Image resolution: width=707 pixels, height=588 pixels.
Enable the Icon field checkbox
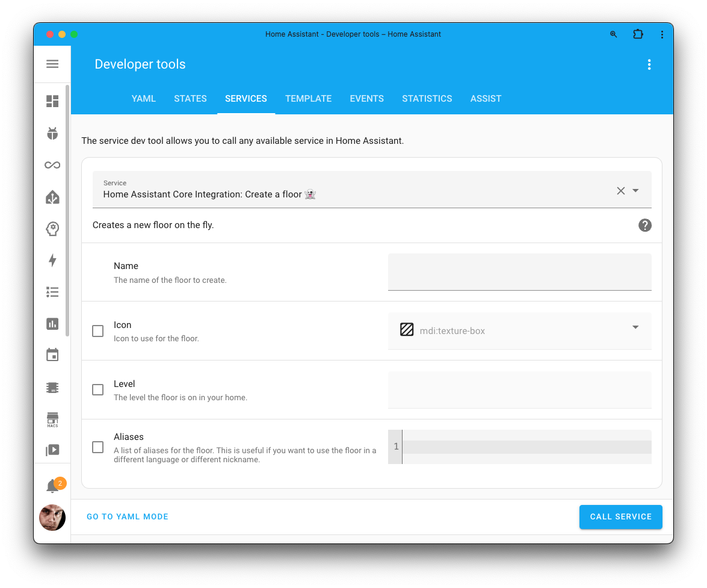coord(97,331)
